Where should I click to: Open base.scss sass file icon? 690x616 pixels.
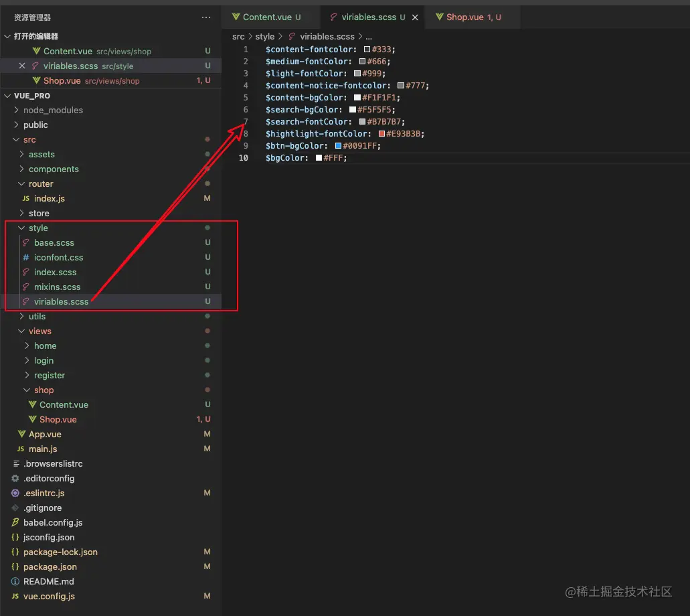point(26,242)
